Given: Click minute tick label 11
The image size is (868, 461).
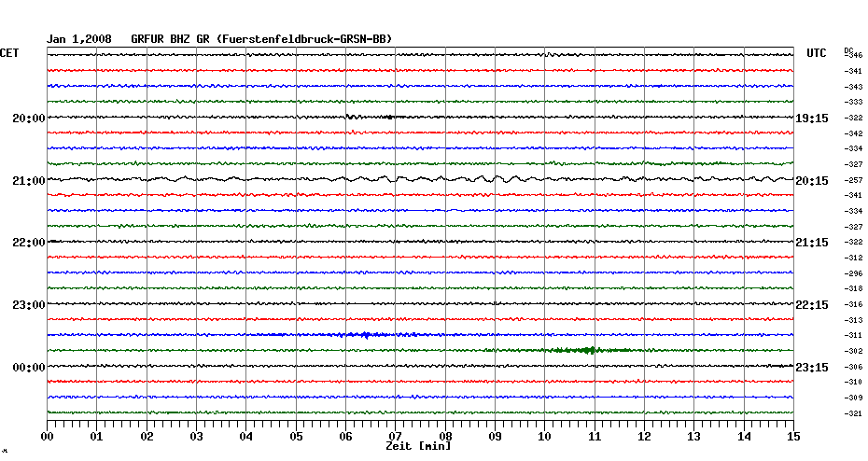Looking at the screenshot, I should pos(595,437).
